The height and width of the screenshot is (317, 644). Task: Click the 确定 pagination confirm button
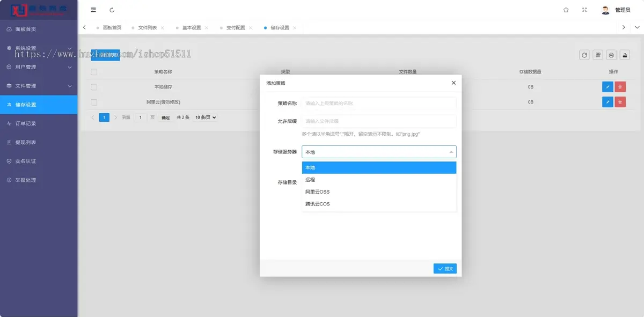(166, 117)
